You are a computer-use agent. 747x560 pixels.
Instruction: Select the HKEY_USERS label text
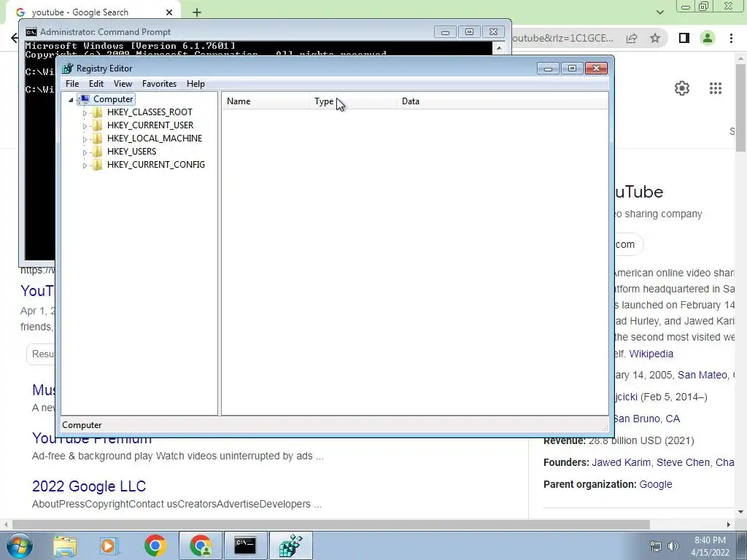click(x=131, y=152)
